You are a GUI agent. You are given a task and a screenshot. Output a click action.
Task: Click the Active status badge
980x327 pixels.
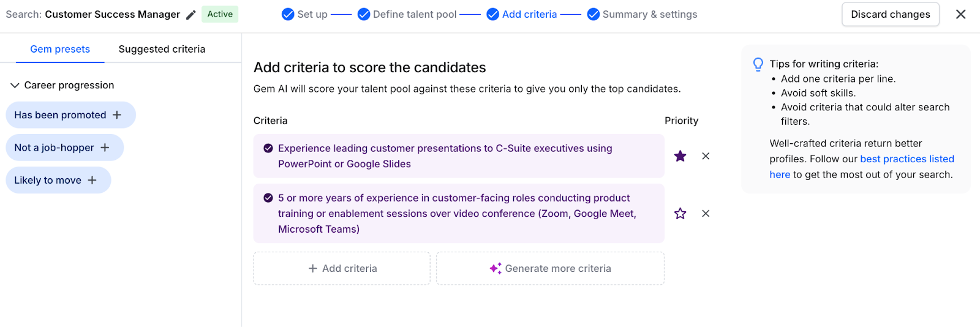pyautogui.click(x=220, y=14)
